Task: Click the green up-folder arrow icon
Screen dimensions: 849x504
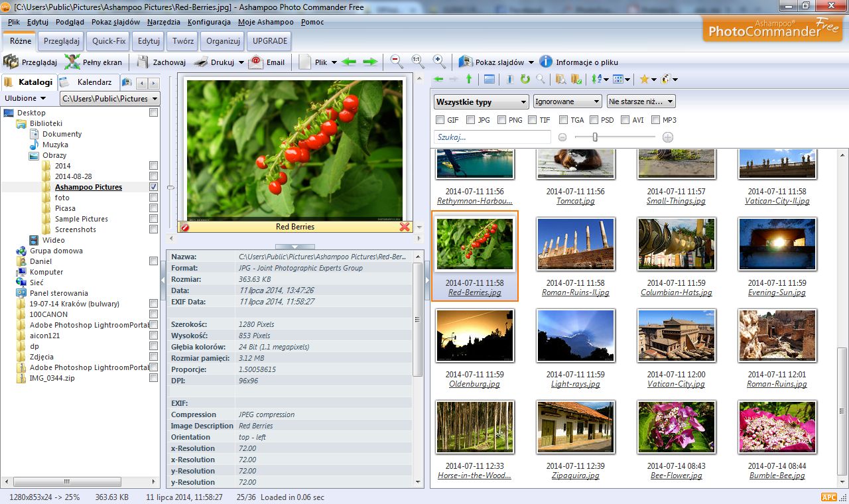Action: click(469, 80)
